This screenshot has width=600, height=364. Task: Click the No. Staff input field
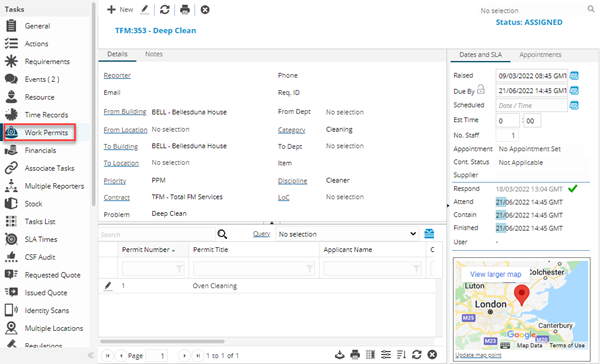[x=507, y=135]
